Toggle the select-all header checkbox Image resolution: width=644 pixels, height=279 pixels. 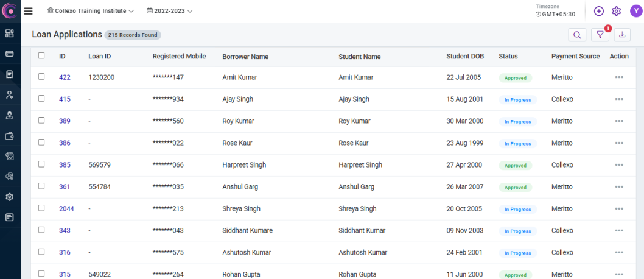[41, 55]
